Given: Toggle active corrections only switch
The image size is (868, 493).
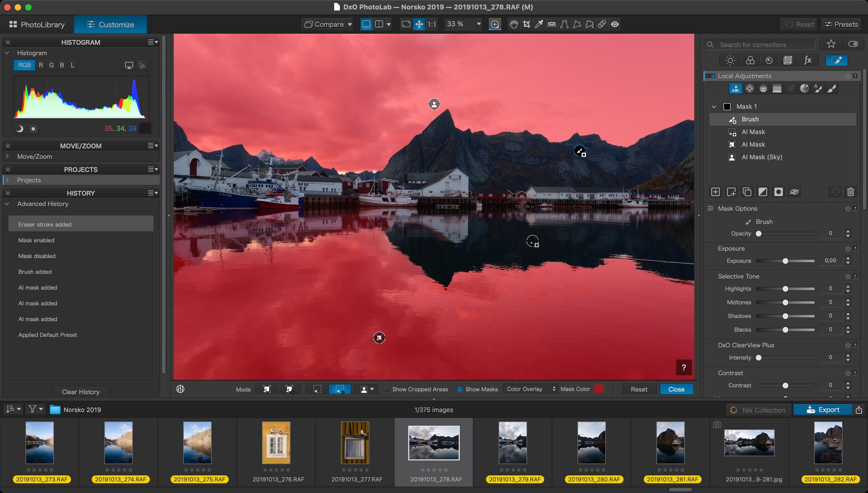Looking at the screenshot, I should [x=853, y=44].
